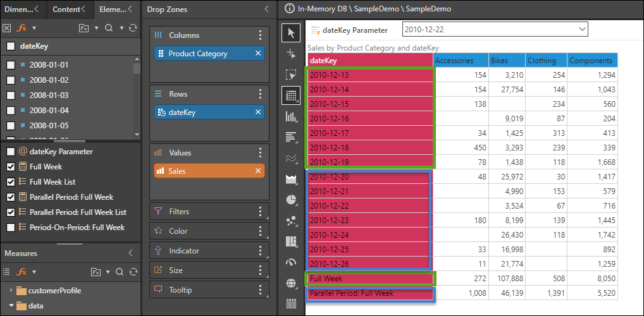Open the Dimensions panel tab
This screenshot has height=316, width=644.
click(x=19, y=9)
